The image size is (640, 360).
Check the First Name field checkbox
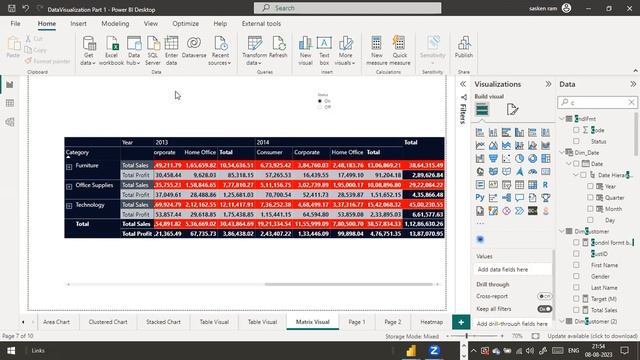click(x=576, y=265)
